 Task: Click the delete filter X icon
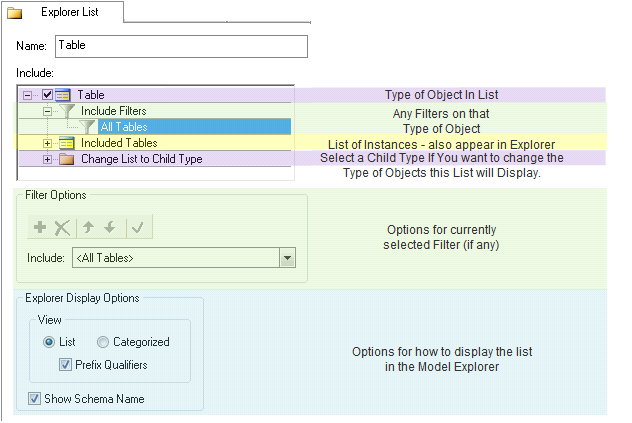62,228
